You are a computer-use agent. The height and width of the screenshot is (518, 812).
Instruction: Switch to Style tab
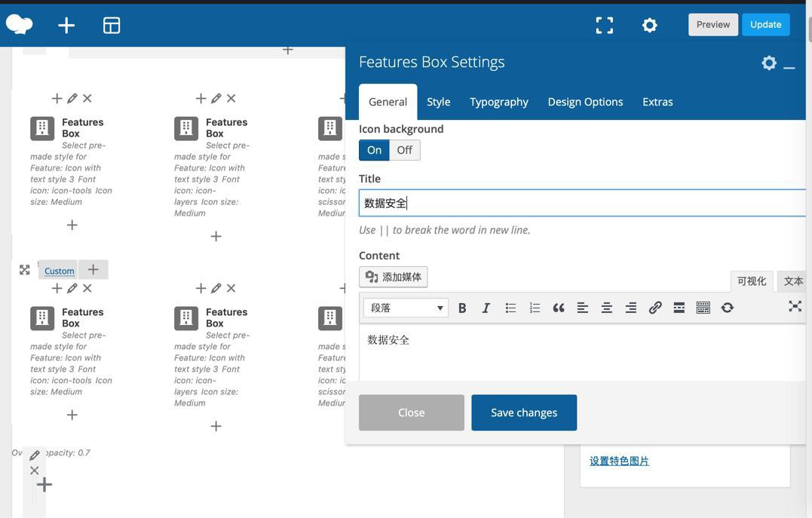[438, 102]
